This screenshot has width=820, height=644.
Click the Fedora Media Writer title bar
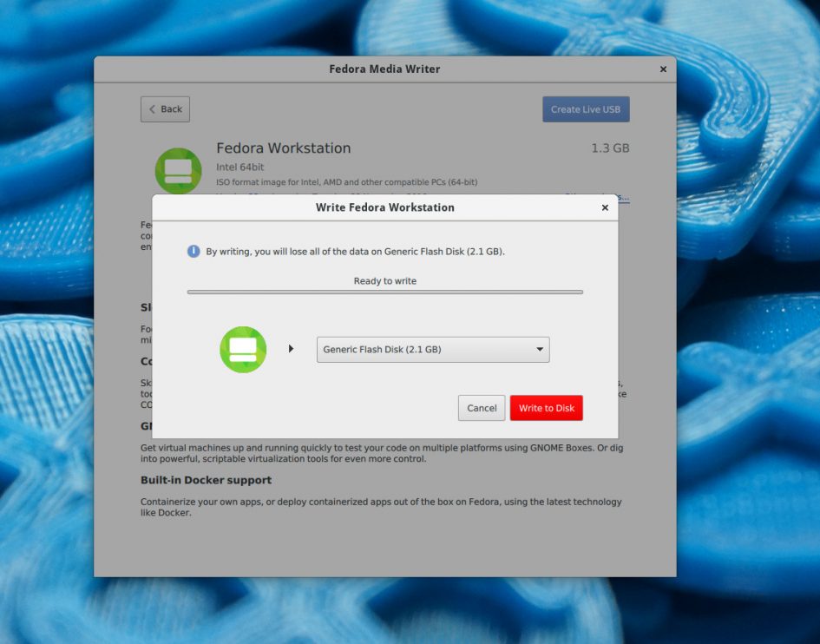click(384, 69)
